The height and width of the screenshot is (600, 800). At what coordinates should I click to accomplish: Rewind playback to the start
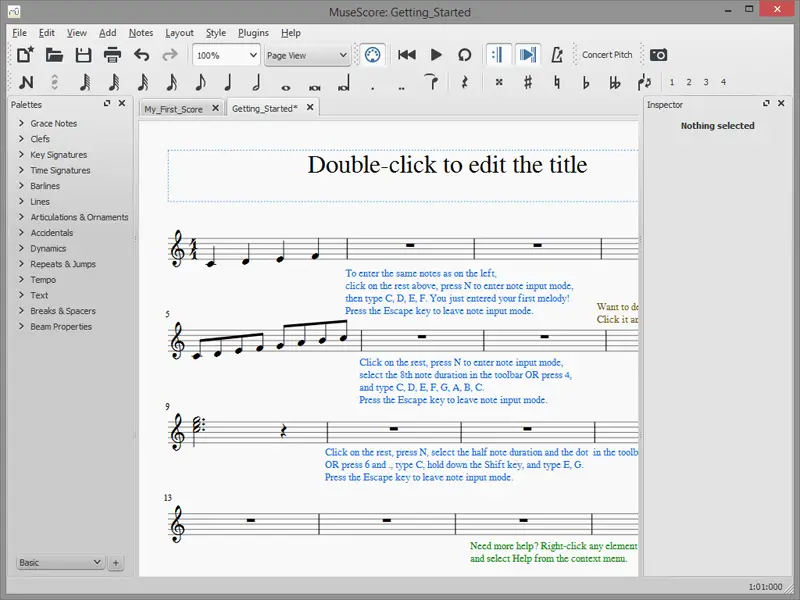click(407, 55)
